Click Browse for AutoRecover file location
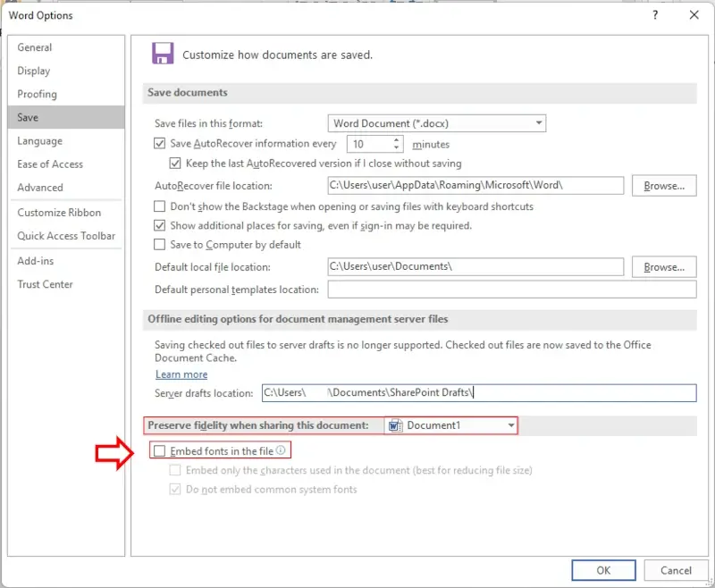Screen dimensions: 715x588 point(664,186)
